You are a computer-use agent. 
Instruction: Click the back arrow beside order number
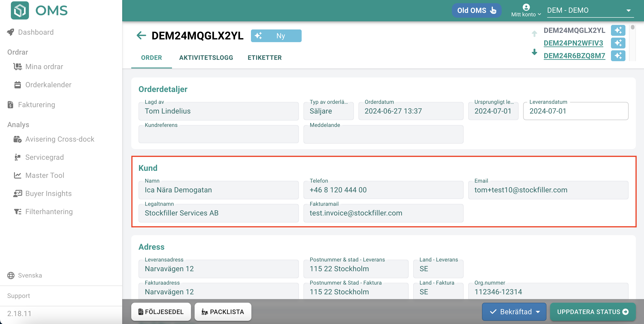click(x=141, y=36)
